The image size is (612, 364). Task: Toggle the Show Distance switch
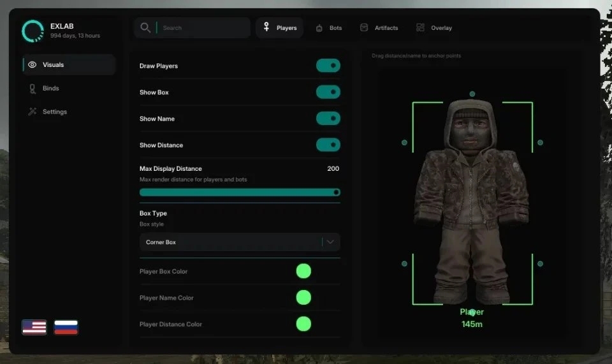point(328,145)
